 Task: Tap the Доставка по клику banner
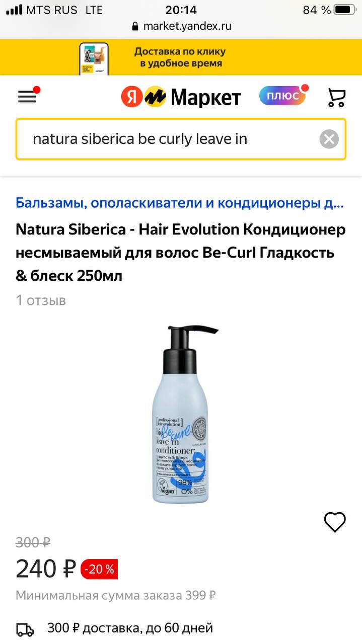point(181,57)
